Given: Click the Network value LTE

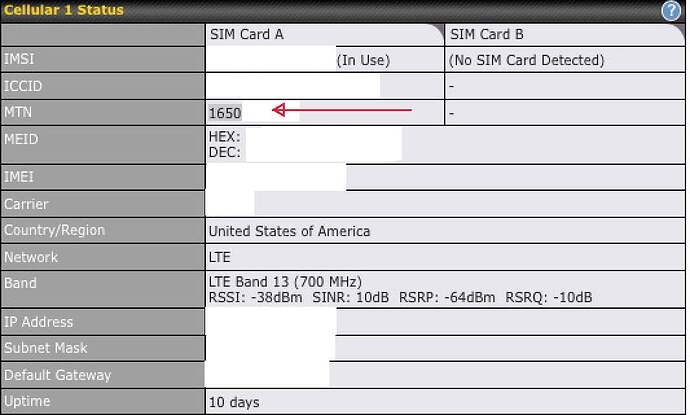Looking at the screenshot, I should [219, 257].
